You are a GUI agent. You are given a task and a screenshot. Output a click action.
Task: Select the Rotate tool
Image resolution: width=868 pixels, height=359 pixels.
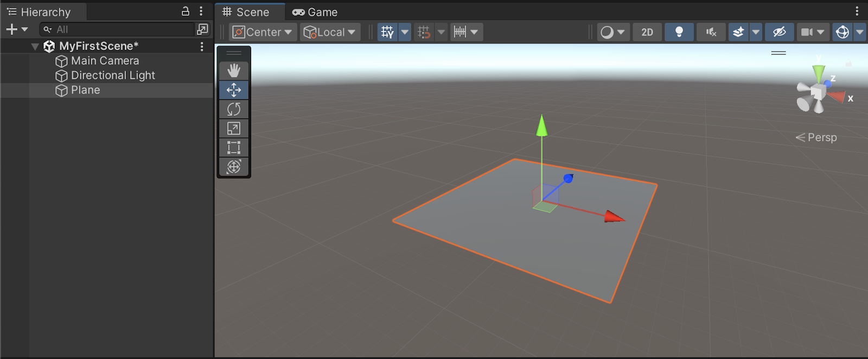click(x=234, y=109)
